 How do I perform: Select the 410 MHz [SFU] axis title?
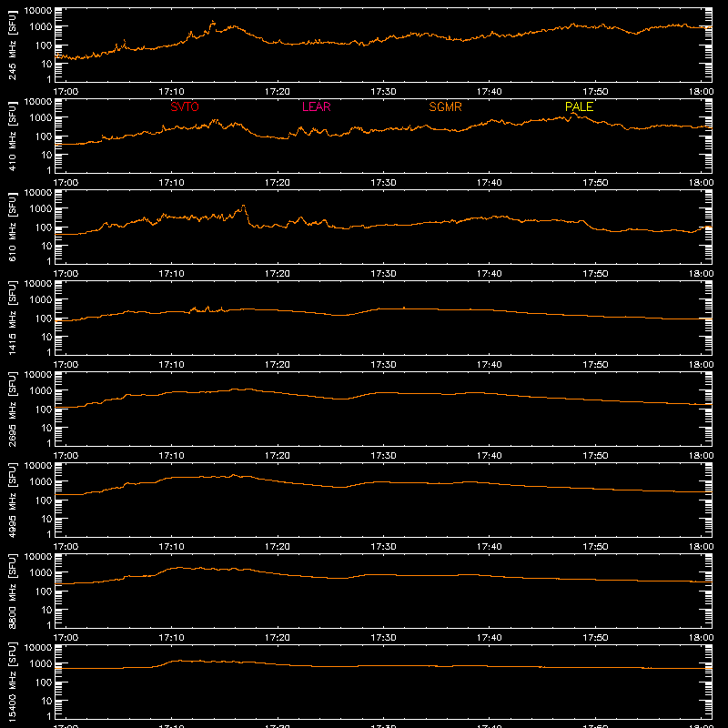(x=12, y=136)
